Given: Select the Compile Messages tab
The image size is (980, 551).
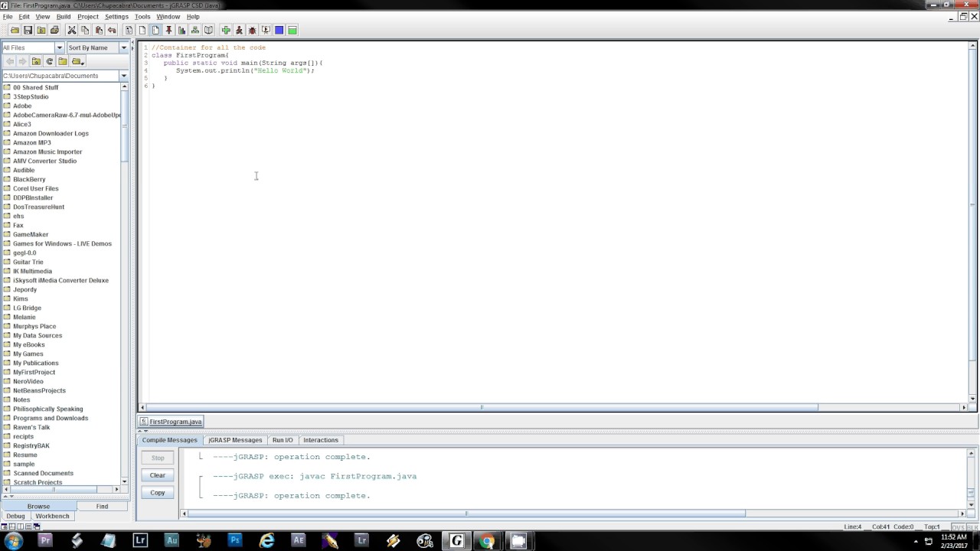Looking at the screenshot, I should [169, 440].
